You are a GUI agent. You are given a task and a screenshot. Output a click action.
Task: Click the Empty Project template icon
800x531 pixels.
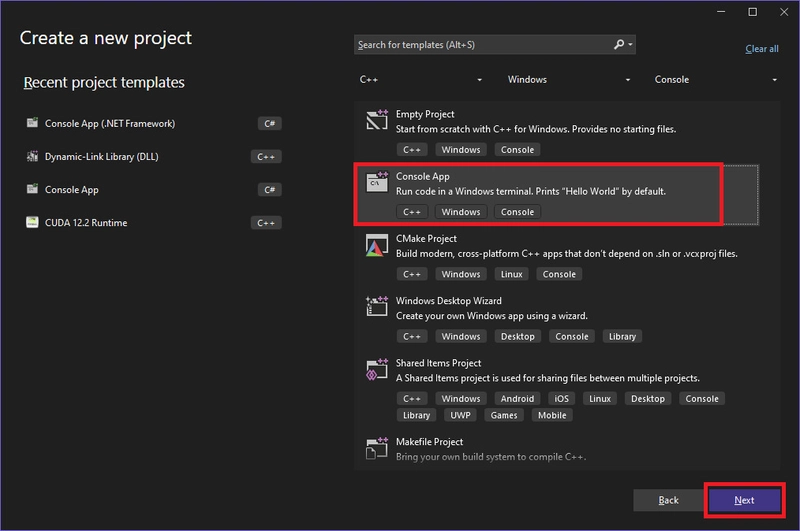pyautogui.click(x=377, y=120)
